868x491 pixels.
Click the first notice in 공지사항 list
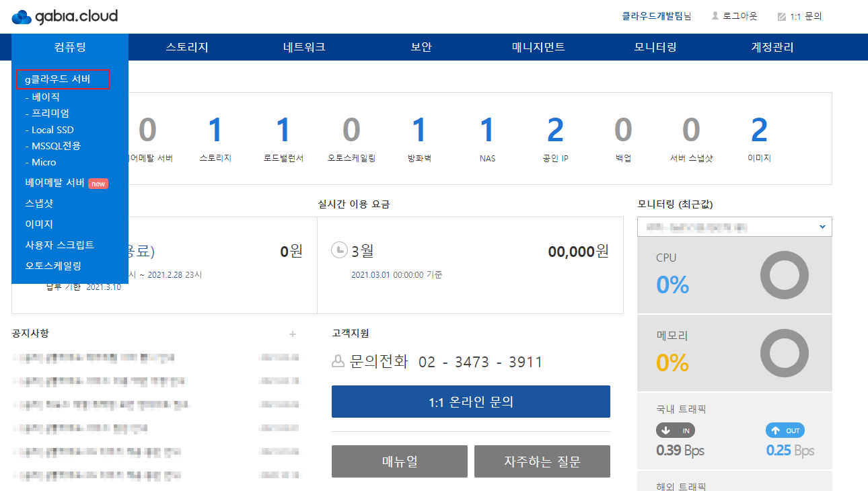pyautogui.click(x=94, y=358)
